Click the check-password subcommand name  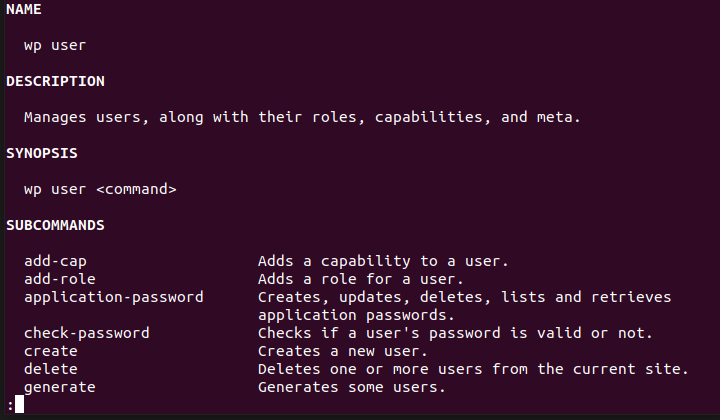click(x=87, y=333)
